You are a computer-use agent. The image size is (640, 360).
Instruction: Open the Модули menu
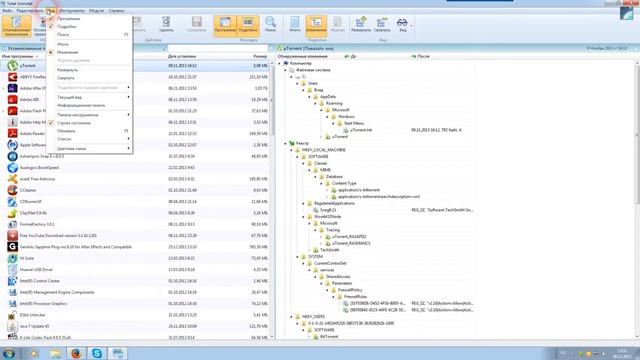click(97, 11)
